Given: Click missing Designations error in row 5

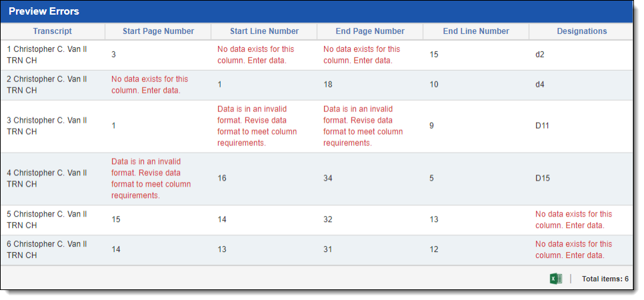Looking at the screenshot, I should (x=573, y=220).
